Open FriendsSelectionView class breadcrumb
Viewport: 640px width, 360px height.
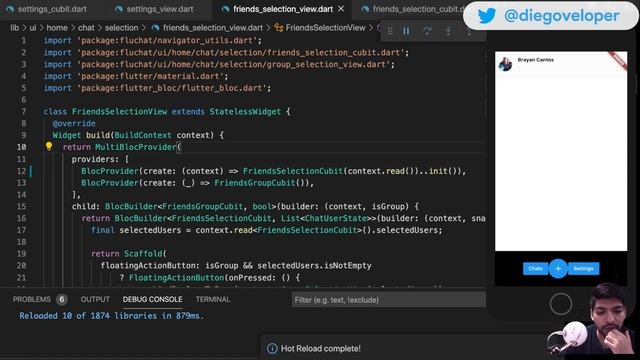tap(325, 28)
